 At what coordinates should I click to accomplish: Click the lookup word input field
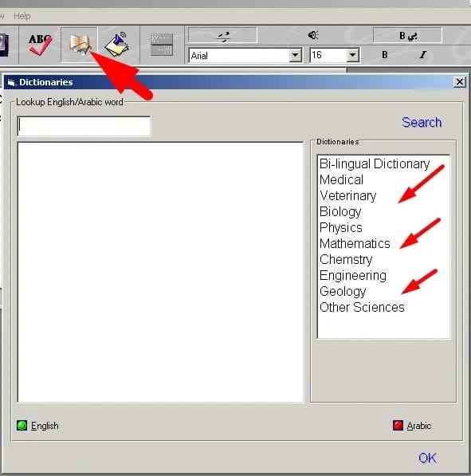click(84, 126)
